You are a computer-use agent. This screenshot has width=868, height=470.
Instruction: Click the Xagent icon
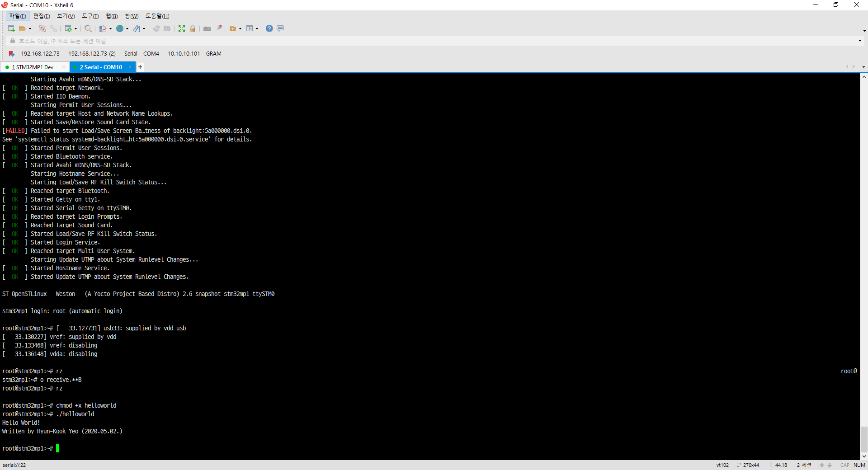click(x=167, y=28)
